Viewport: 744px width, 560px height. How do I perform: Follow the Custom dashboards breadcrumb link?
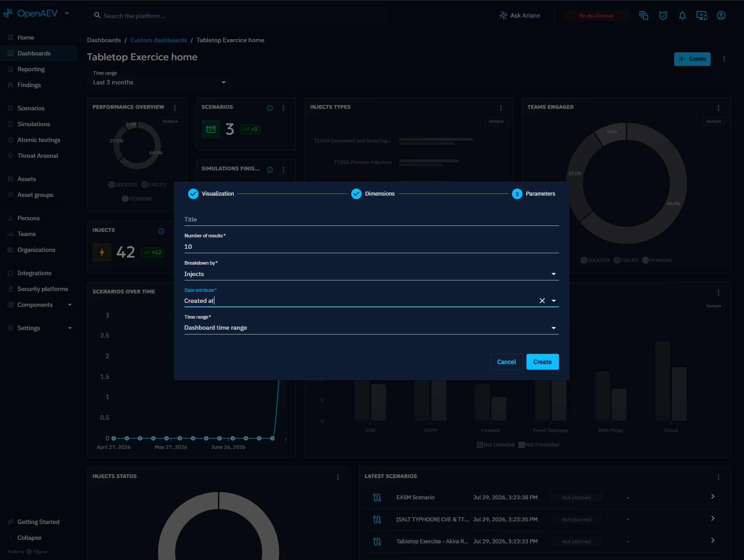[159, 40]
